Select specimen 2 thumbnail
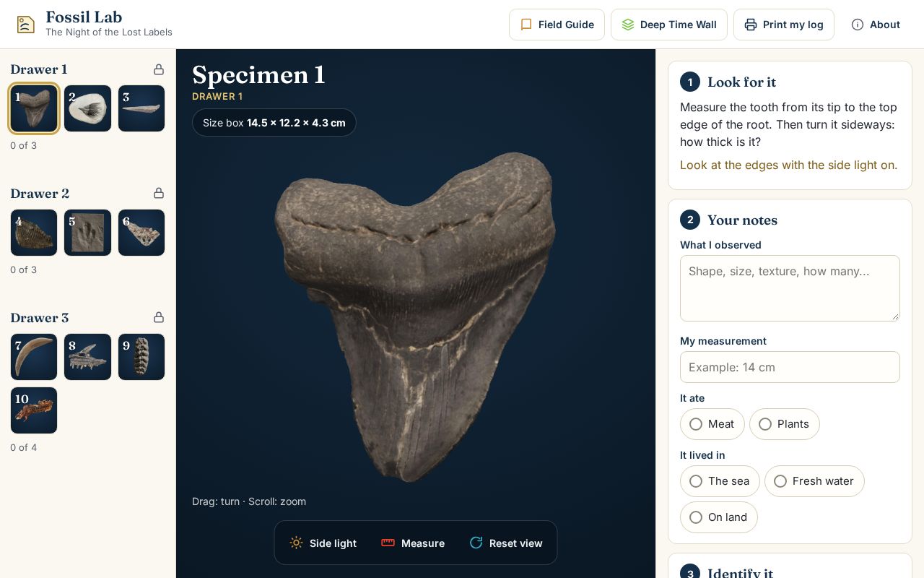Viewport: 924px width, 578px height. tap(87, 108)
